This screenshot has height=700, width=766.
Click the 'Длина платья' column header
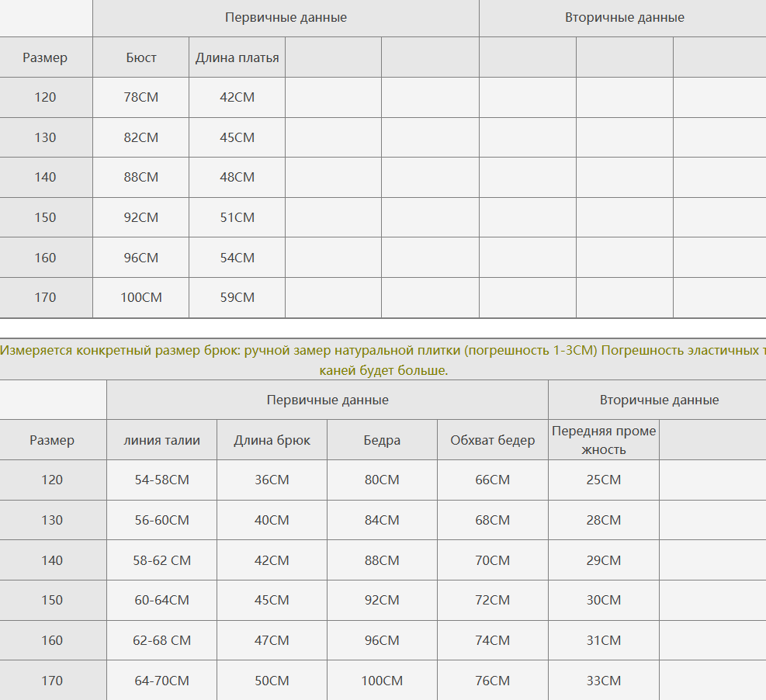[237, 57]
